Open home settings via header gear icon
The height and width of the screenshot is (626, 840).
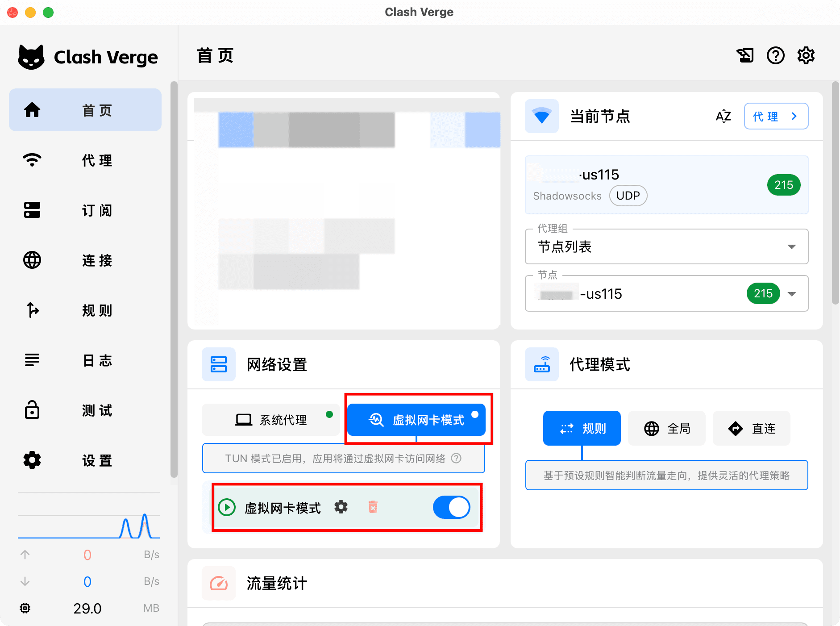806,56
